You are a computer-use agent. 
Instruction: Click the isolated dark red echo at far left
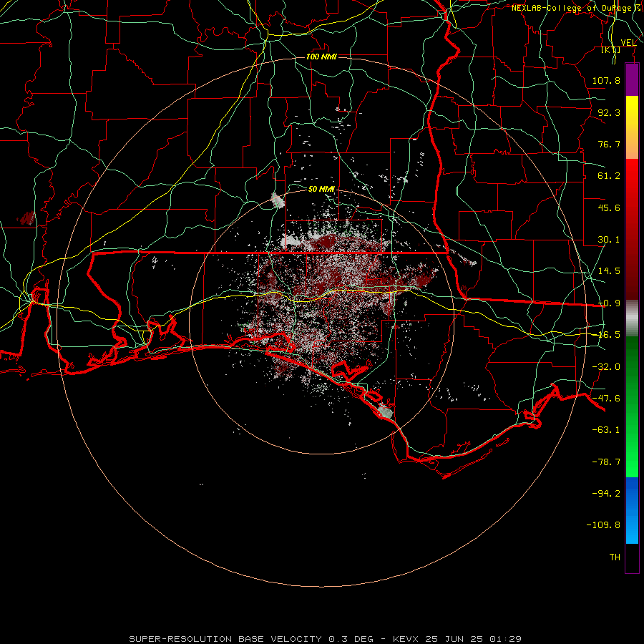27,218
